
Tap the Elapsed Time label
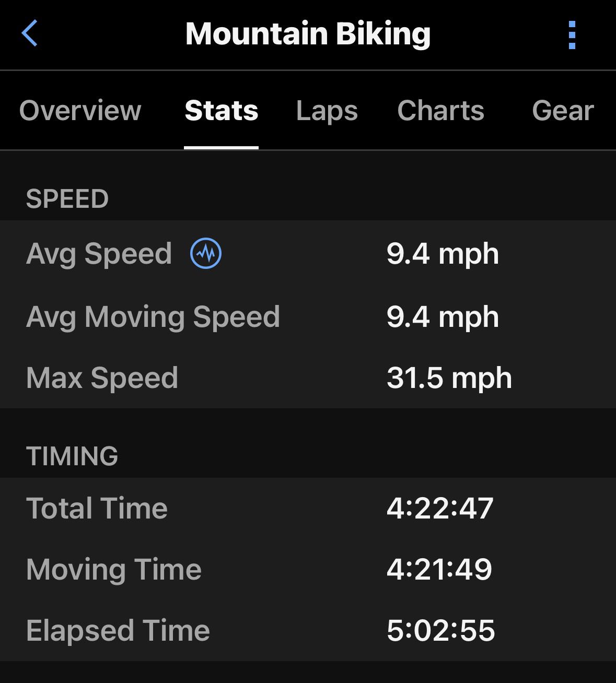pyautogui.click(x=118, y=630)
